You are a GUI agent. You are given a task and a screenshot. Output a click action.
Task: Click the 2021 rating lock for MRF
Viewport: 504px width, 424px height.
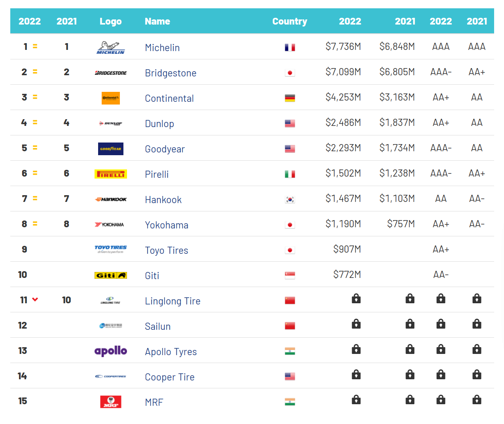pos(477,400)
